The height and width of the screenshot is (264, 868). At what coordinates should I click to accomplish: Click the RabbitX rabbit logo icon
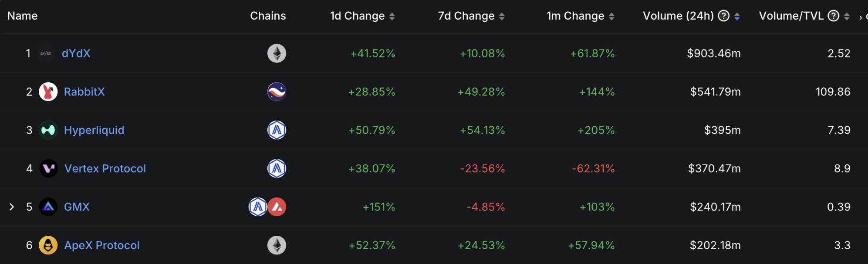coord(48,92)
